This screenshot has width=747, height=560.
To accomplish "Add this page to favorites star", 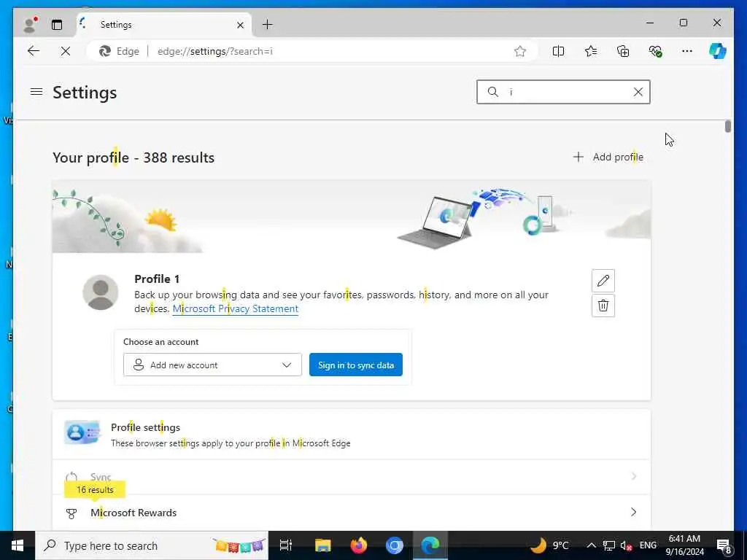I will coord(520,51).
